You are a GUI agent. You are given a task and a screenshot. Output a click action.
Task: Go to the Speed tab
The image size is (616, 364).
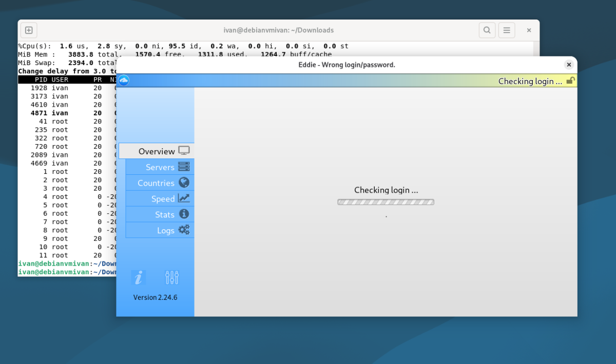(x=160, y=198)
